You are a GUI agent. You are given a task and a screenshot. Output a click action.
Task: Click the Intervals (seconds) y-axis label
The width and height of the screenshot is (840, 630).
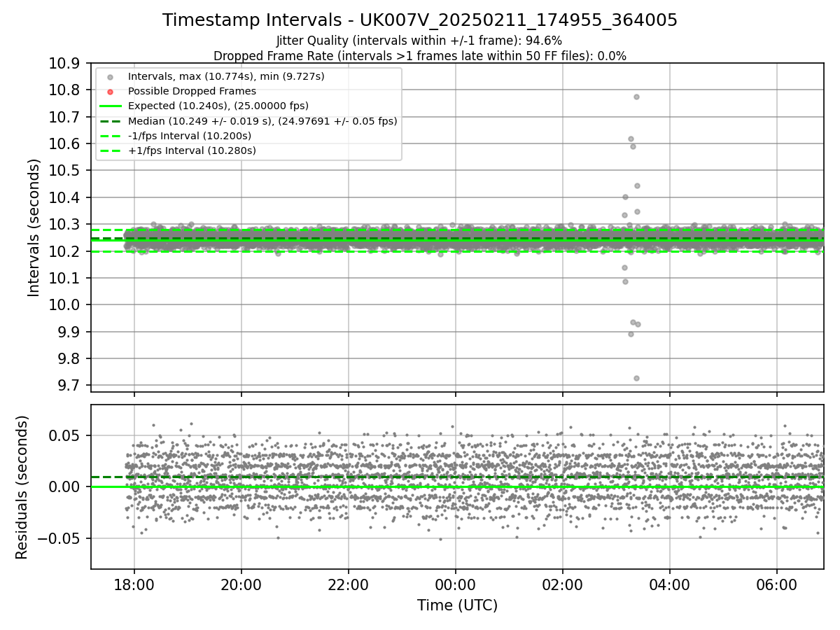[x=34, y=227]
